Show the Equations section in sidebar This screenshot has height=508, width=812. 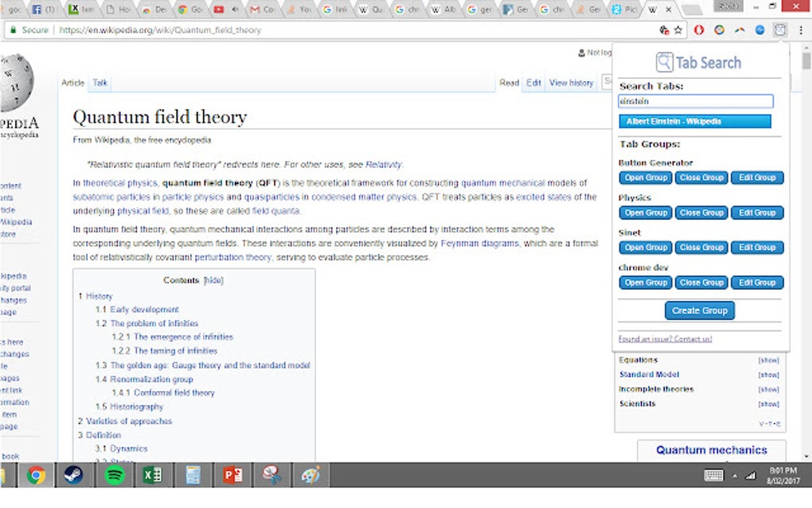pyautogui.click(x=768, y=361)
